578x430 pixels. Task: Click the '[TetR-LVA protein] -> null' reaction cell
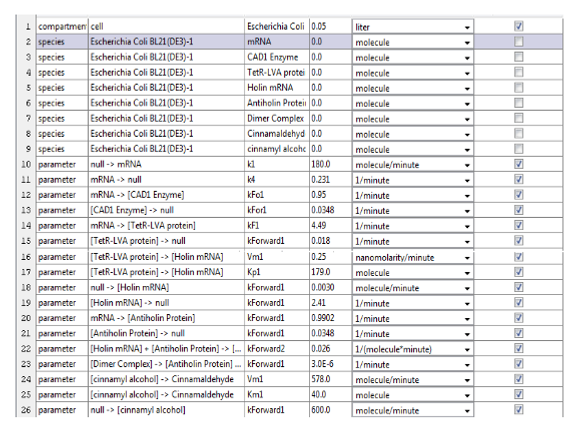tap(166, 241)
